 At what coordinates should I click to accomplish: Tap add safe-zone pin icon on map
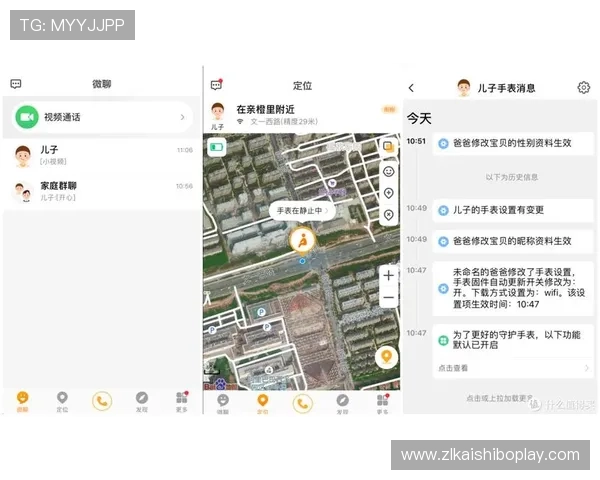coord(389,193)
